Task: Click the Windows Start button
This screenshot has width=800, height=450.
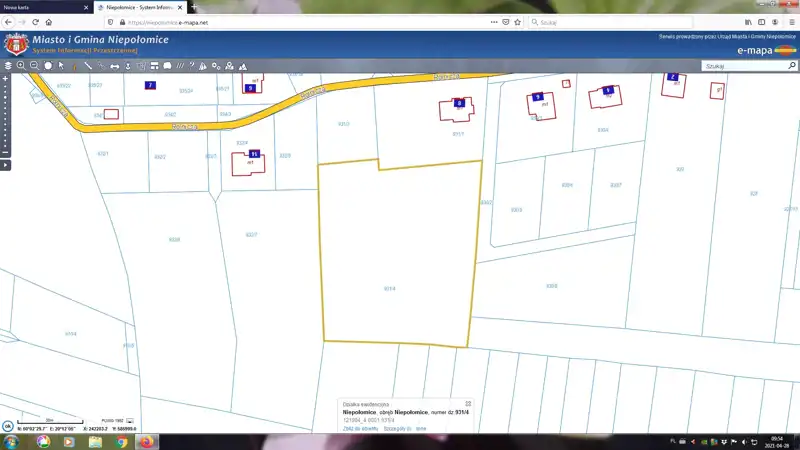Action: (9, 441)
